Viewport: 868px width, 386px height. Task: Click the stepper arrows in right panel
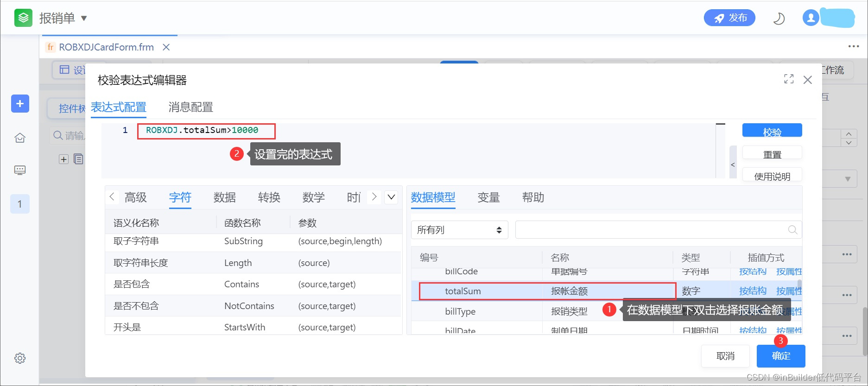pyautogui.click(x=849, y=138)
